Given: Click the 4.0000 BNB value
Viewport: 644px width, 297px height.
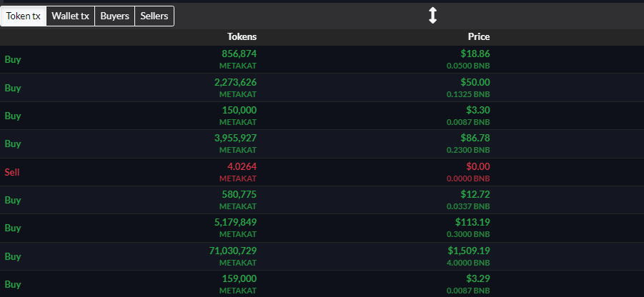Looking at the screenshot, I should [x=468, y=263].
